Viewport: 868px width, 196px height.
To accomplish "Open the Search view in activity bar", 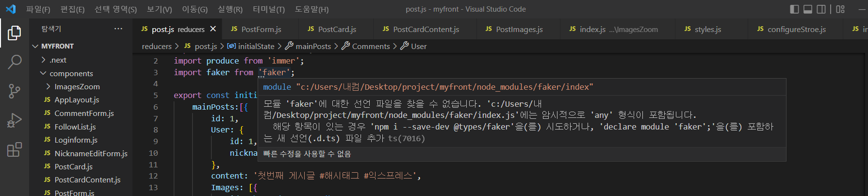I will point(15,62).
